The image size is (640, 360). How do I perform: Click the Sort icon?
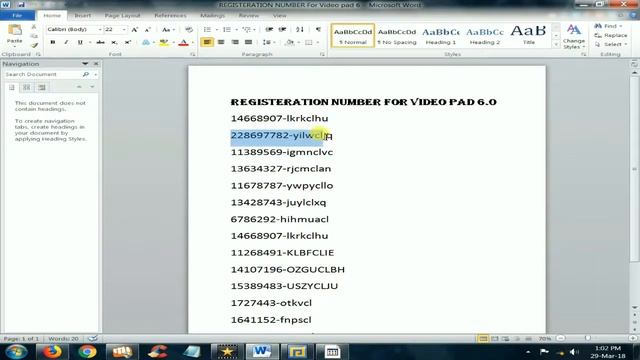tap(300, 29)
